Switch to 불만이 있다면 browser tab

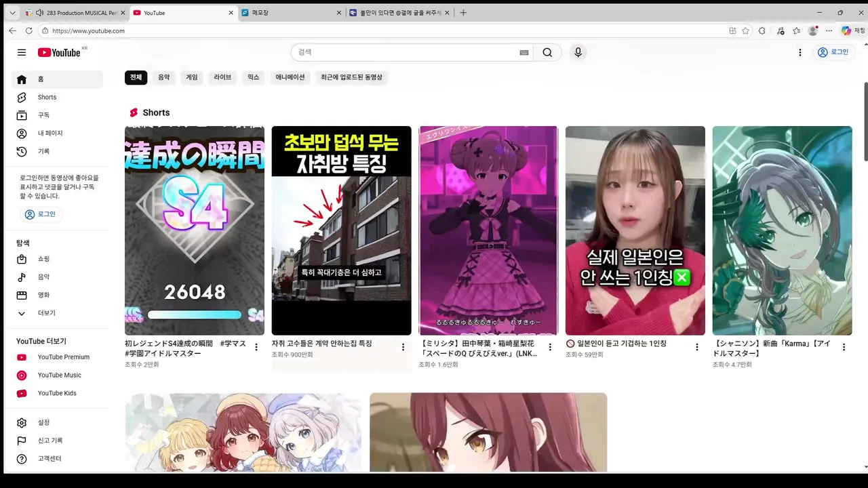[x=399, y=13]
